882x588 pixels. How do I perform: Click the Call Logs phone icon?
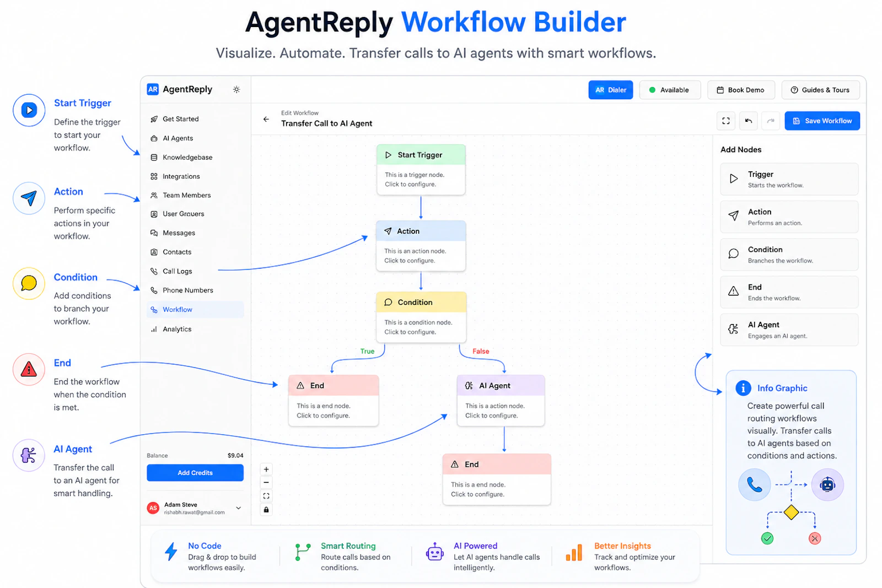pos(154,271)
